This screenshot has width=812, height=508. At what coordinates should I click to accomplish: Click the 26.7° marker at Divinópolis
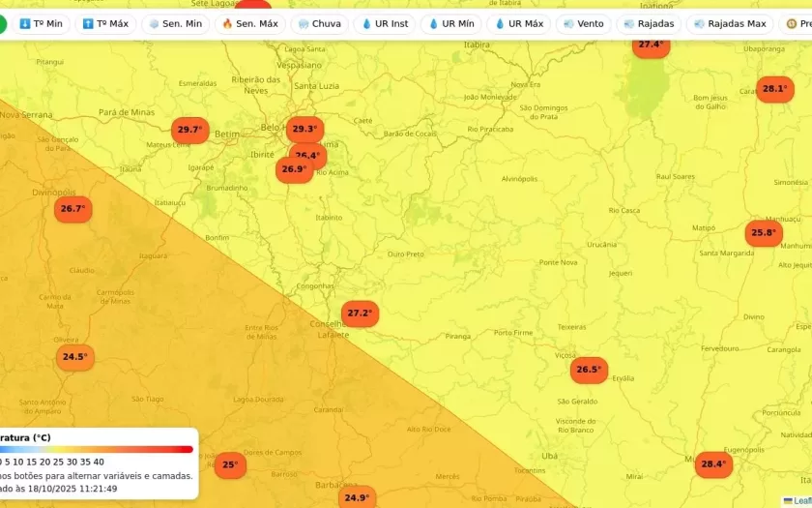tap(72, 209)
